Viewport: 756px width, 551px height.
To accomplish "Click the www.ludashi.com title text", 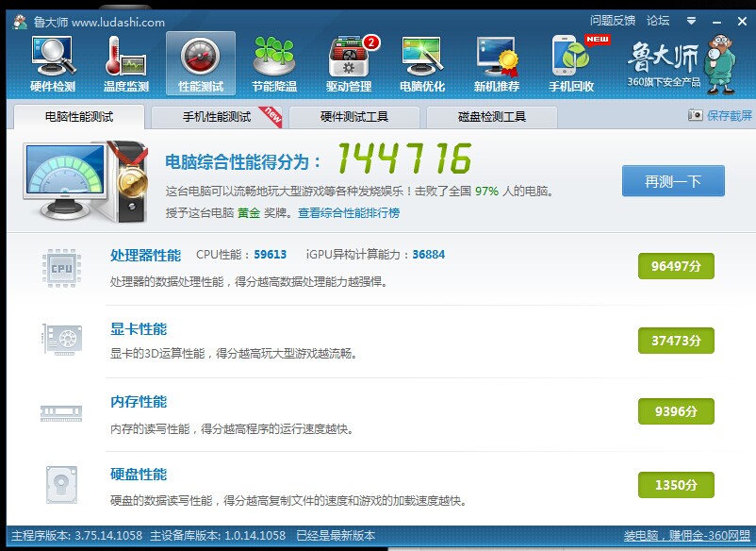I will (118, 23).
